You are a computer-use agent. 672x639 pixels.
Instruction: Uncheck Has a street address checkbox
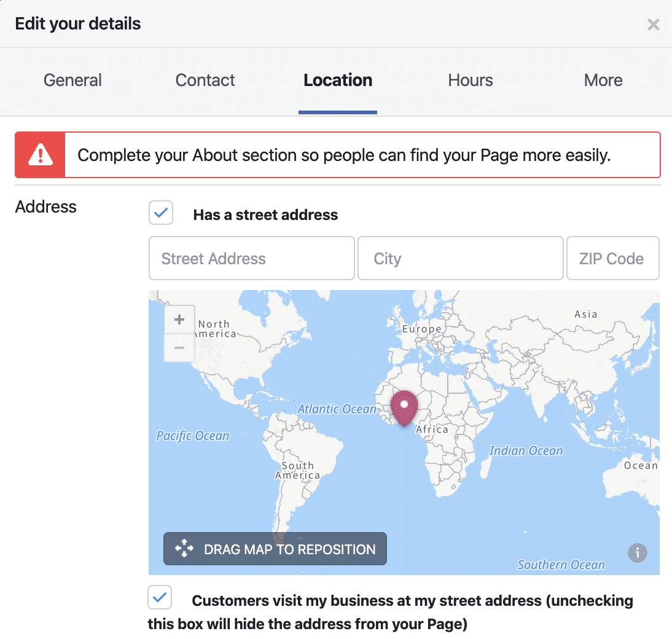[x=161, y=213]
